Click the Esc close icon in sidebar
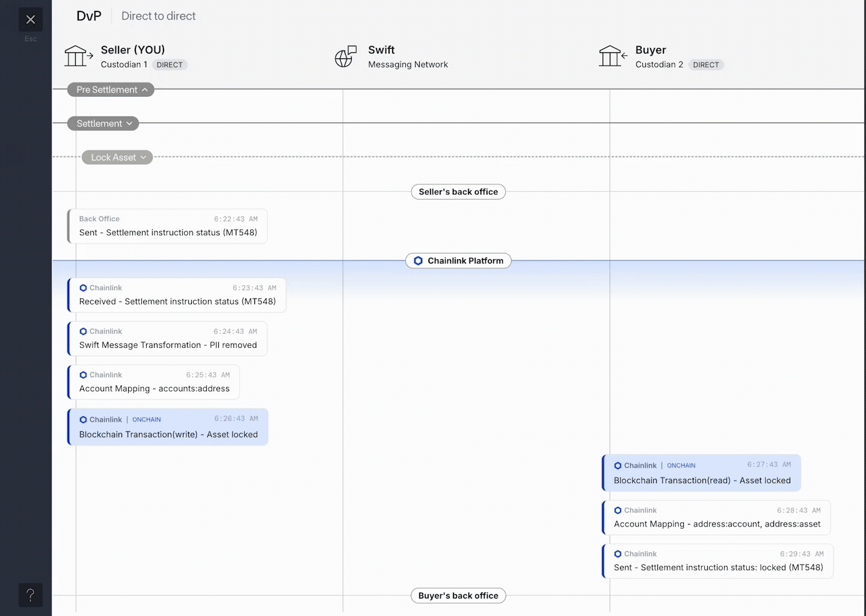Image resolution: width=866 pixels, height=616 pixels. point(30,19)
